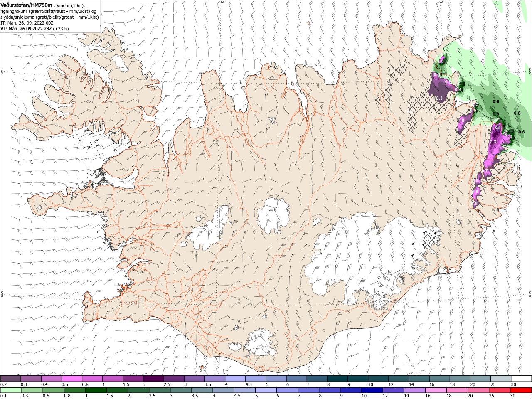
Task: Click the black 1.4 rain value near coast
Action: click(x=462, y=84)
